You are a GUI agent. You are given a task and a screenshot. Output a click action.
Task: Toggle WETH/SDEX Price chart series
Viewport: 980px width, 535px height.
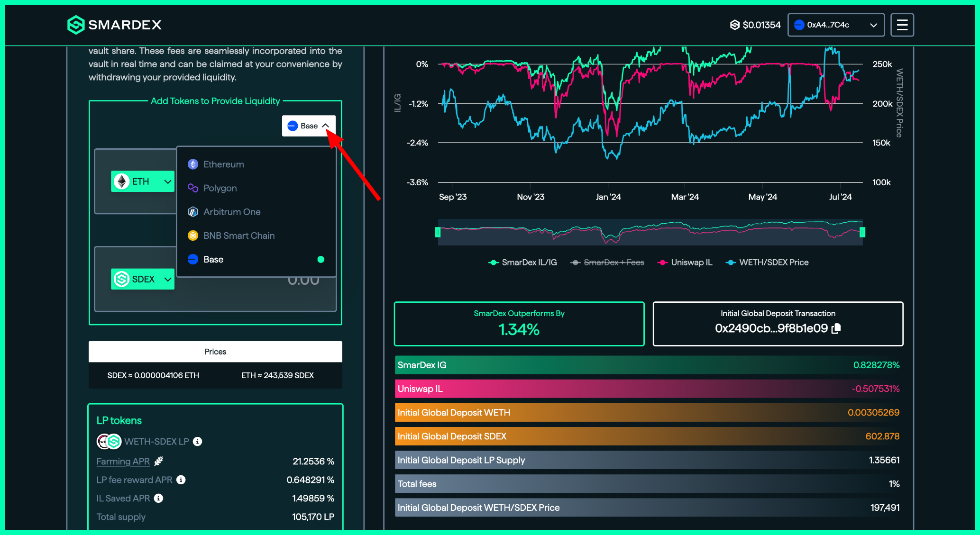767,263
